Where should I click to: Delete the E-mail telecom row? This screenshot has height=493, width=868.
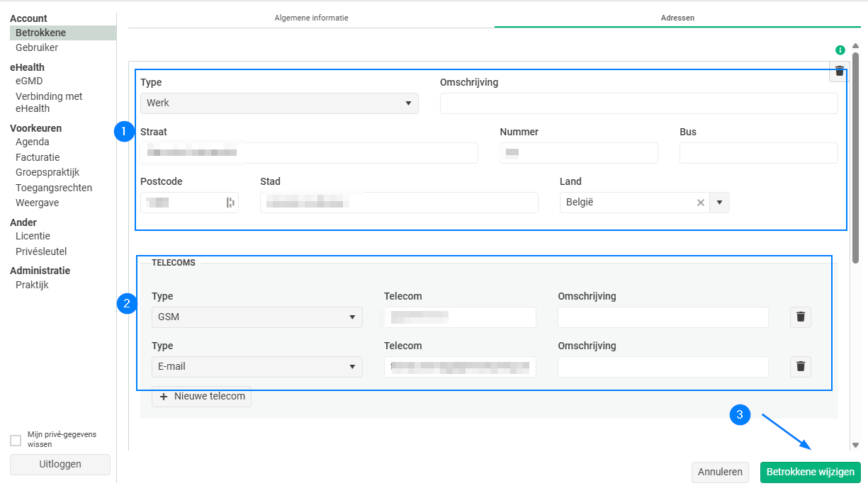pos(801,367)
